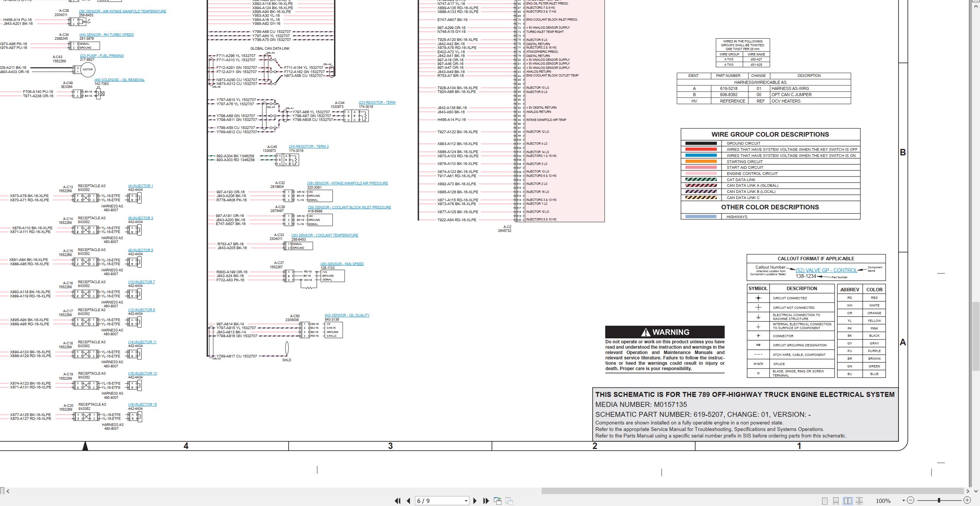Click the (23) Resistor - Term link

377,103
